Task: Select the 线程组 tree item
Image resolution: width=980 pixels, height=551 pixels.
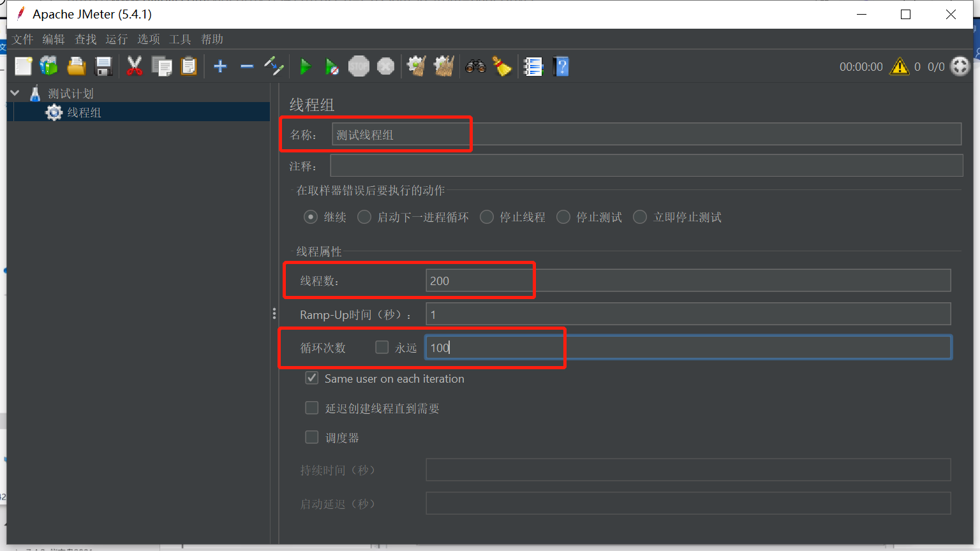Action: [84, 113]
